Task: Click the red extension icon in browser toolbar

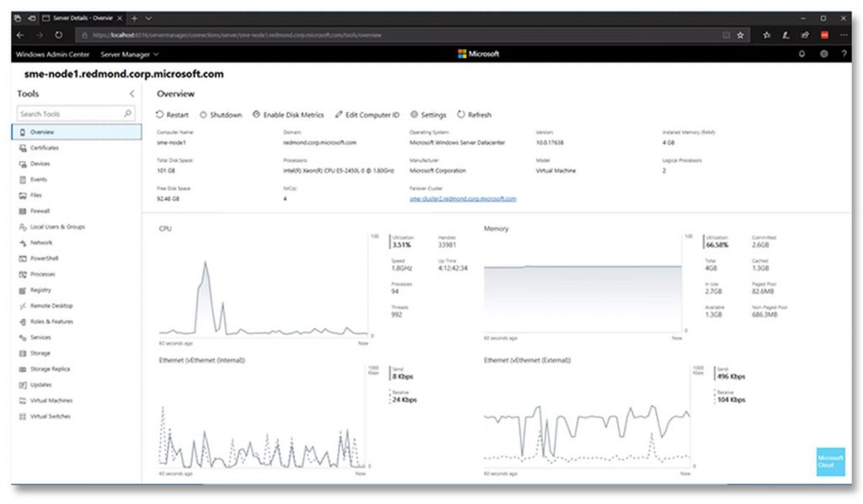Action: pos(824,35)
